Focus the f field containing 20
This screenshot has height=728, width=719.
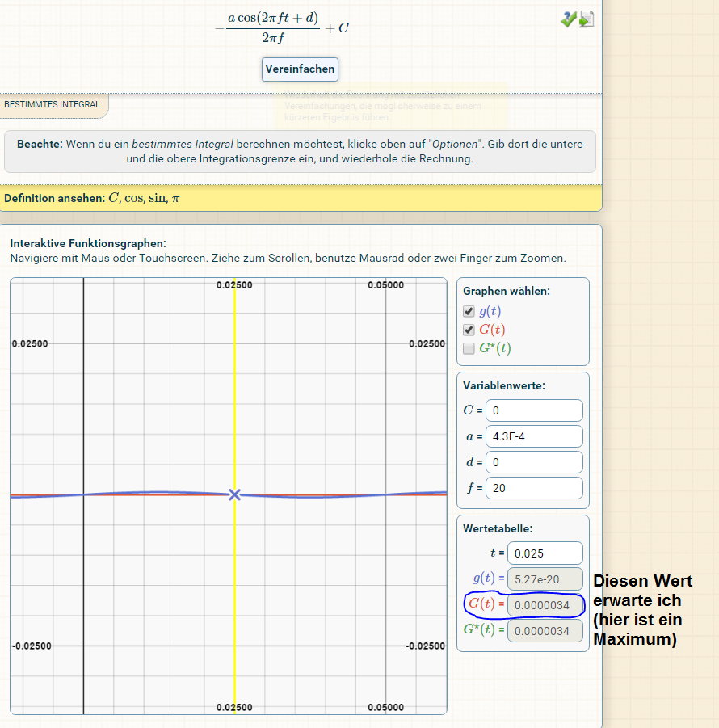tap(534, 488)
